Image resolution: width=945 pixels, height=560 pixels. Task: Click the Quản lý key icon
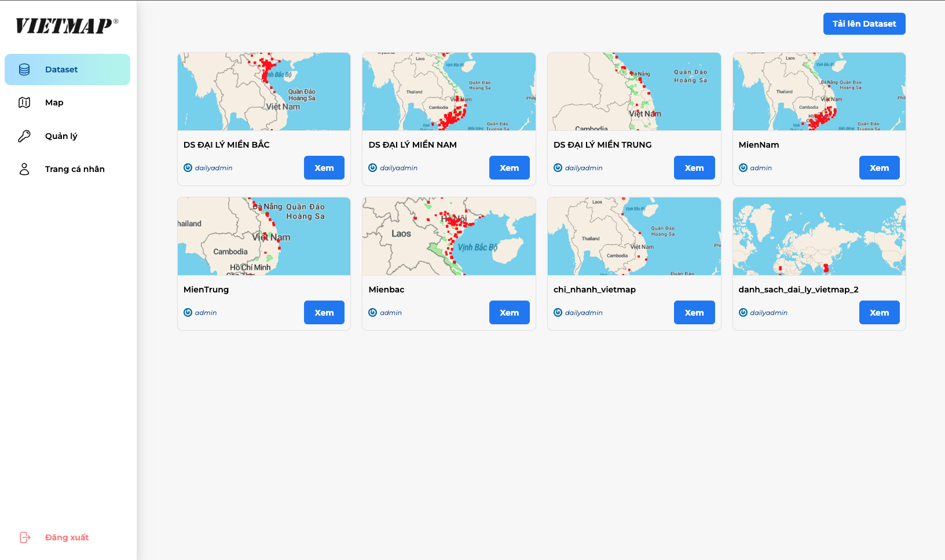(24, 136)
